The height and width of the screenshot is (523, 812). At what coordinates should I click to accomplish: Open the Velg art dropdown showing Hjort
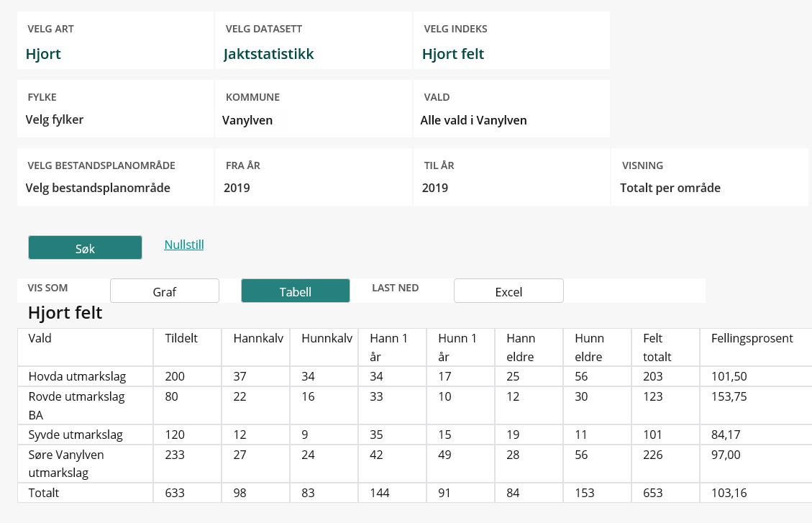[116, 40]
